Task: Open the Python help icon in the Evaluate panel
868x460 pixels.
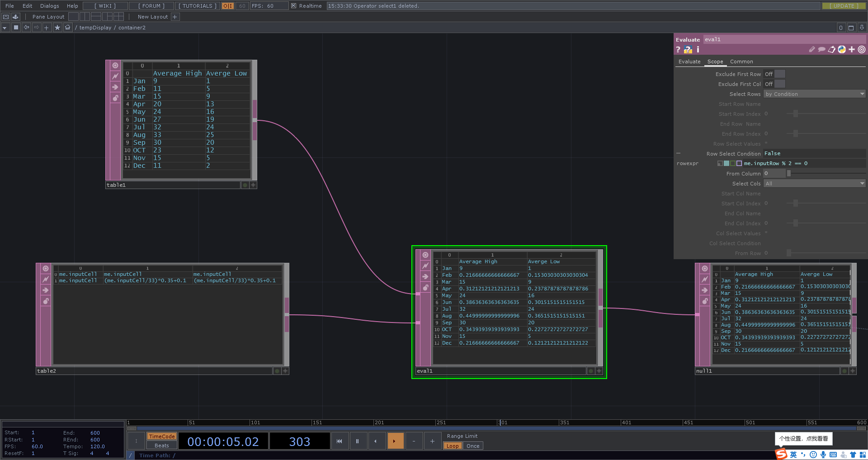Action: (x=688, y=49)
